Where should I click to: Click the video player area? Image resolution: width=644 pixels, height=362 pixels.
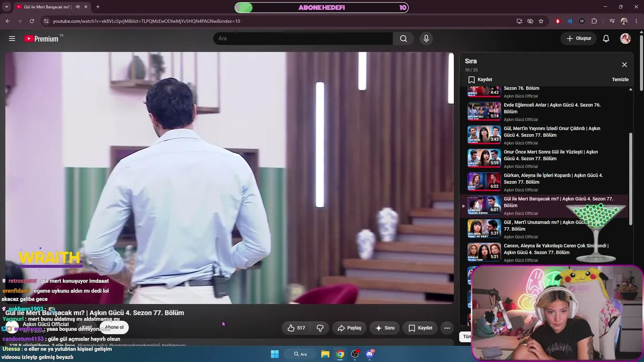tap(229, 178)
